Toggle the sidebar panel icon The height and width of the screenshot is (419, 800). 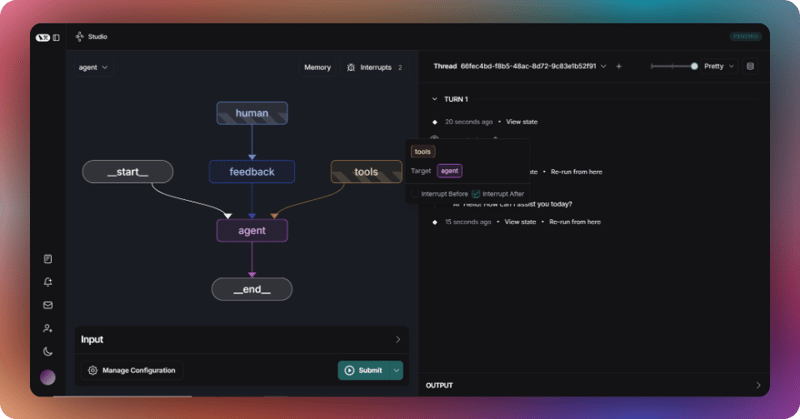(56, 37)
